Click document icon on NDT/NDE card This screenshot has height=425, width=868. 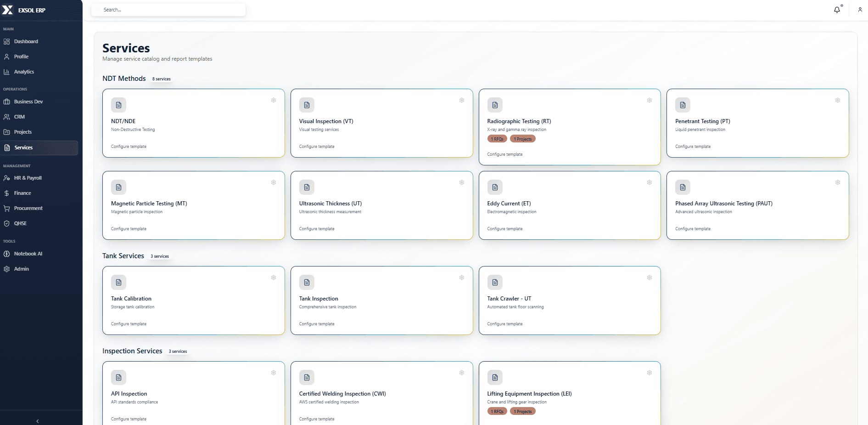[118, 105]
